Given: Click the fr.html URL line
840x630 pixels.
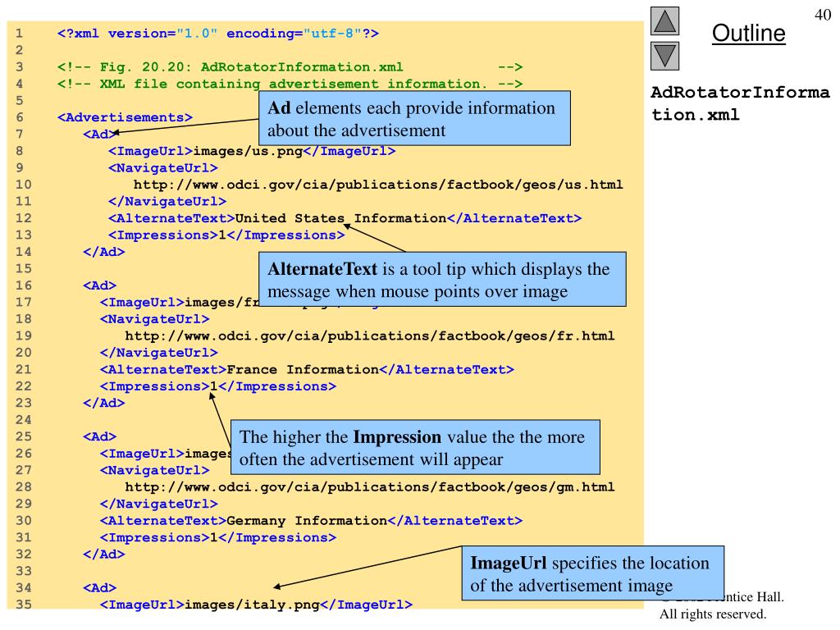Looking at the screenshot, I should [x=370, y=336].
